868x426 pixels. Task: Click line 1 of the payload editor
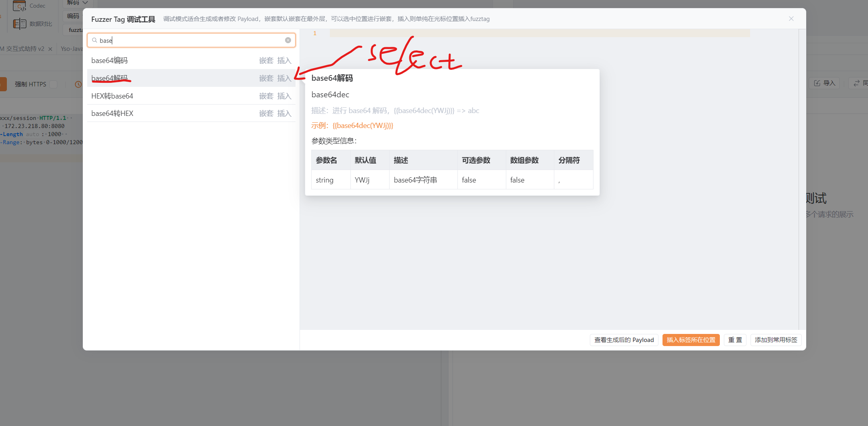click(x=540, y=33)
